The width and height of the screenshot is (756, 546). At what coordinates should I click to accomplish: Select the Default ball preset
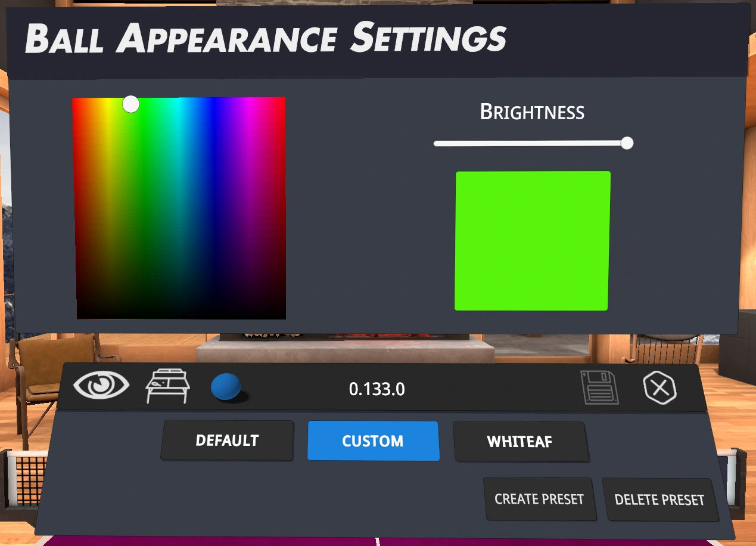tap(227, 440)
